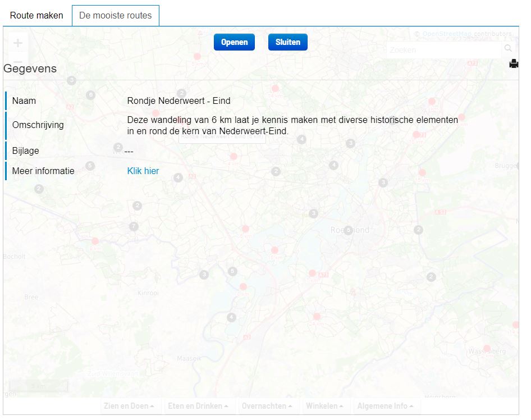
Task: Select the De mooiste routes tab
Action: [x=115, y=16]
